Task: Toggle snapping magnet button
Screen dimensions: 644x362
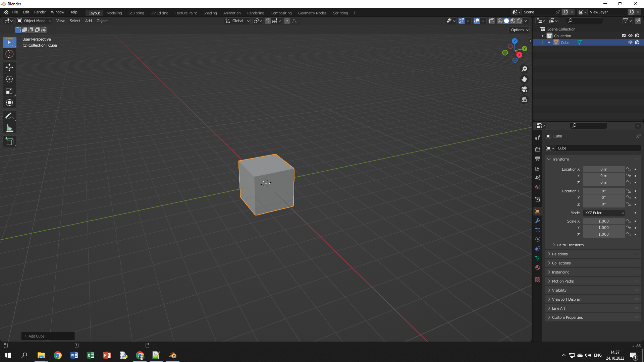Action: [x=268, y=21]
